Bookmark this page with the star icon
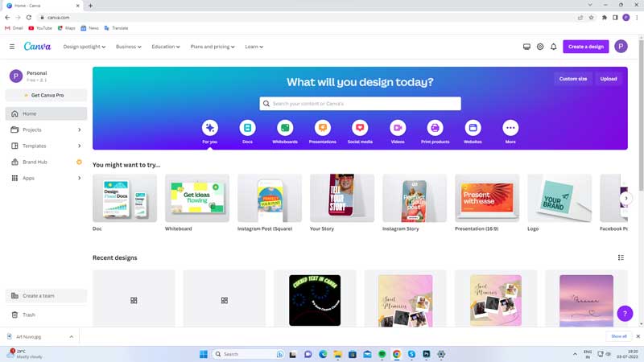Screen dimensions: 644x362 coord(592,18)
